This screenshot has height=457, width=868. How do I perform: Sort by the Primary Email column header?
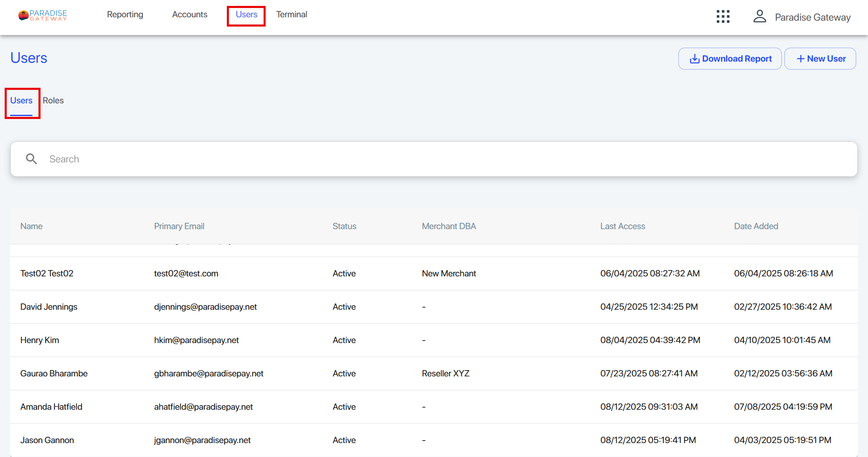pos(179,226)
